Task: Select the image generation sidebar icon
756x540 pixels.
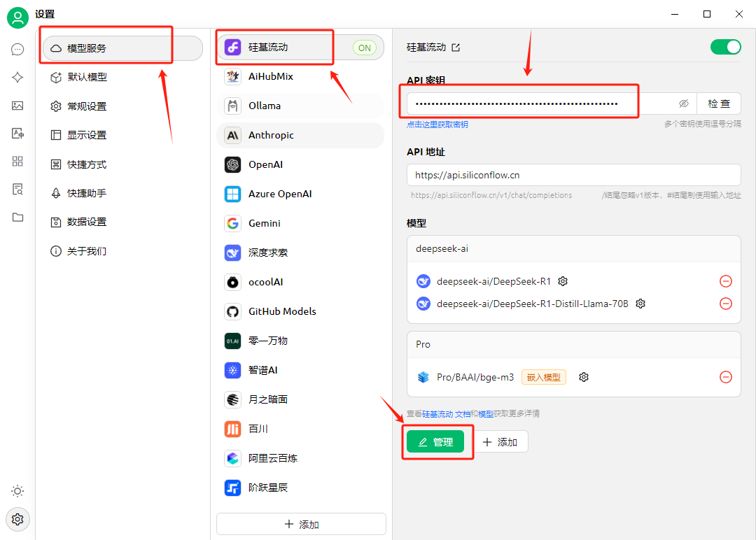Action: pyautogui.click(x=17, y=105)
